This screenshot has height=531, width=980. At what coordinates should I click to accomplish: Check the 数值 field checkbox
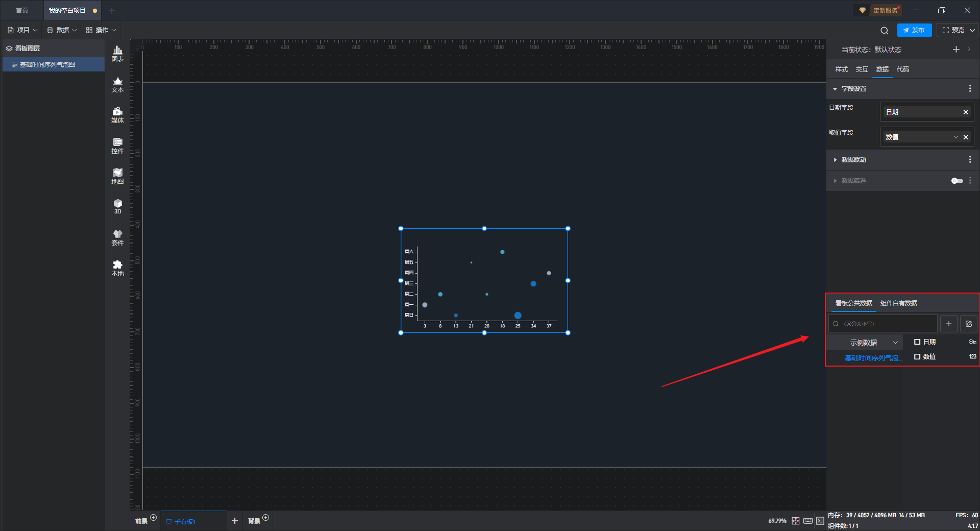(917, 357)
